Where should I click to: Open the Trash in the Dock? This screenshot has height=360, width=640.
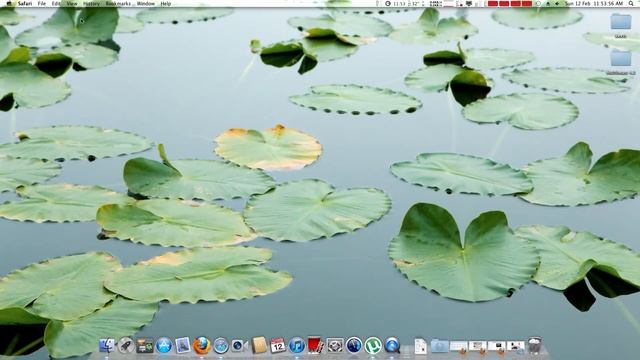pos(535,345)
